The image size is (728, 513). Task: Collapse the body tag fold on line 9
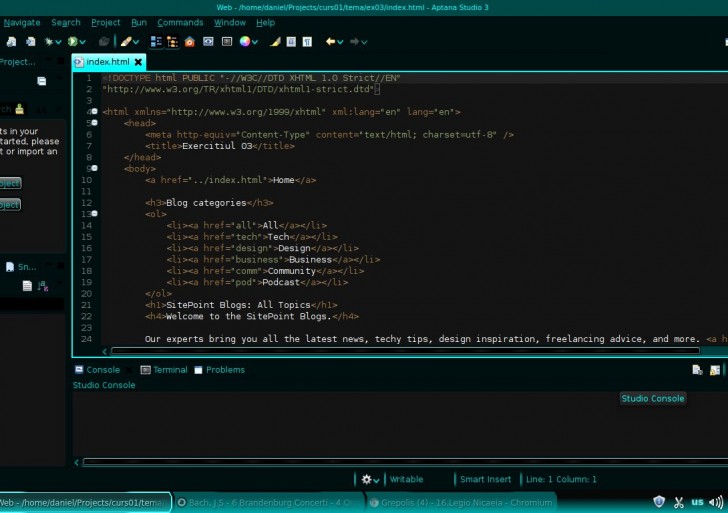tap(94, 168)
